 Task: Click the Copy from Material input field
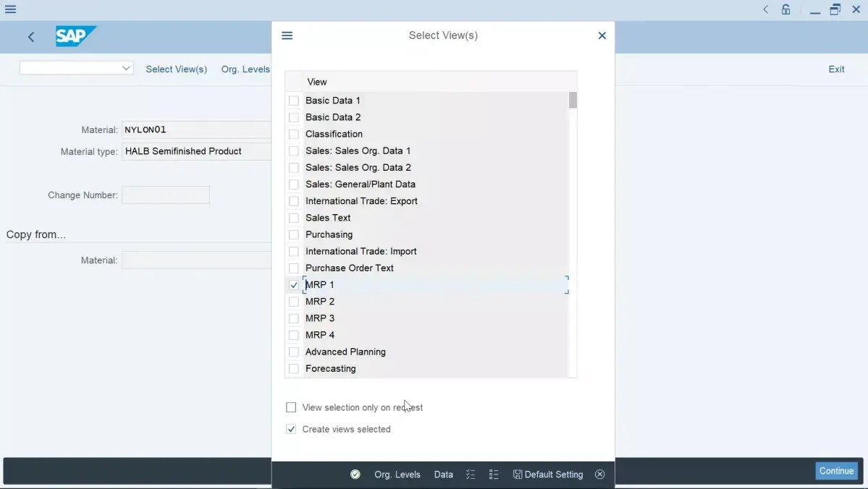pos(196,260)
